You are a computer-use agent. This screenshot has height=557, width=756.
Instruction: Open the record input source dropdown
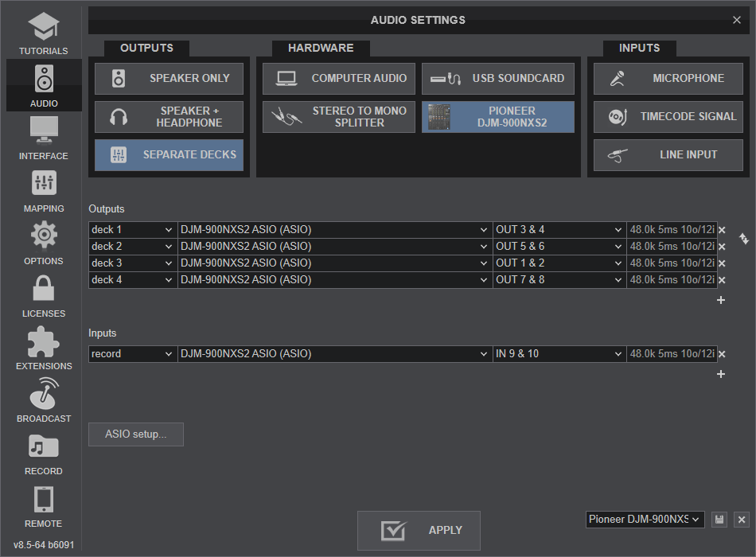tap(132, 354)
